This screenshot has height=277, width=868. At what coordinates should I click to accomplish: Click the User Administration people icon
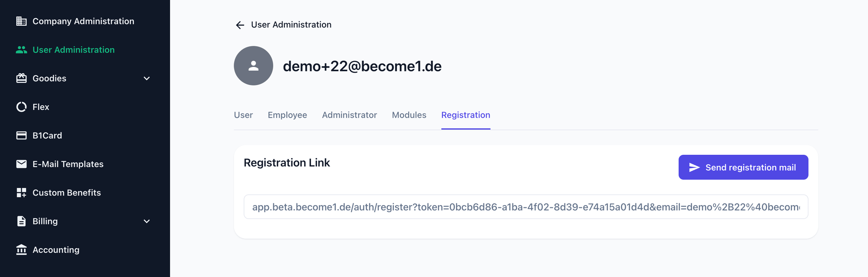21,50
